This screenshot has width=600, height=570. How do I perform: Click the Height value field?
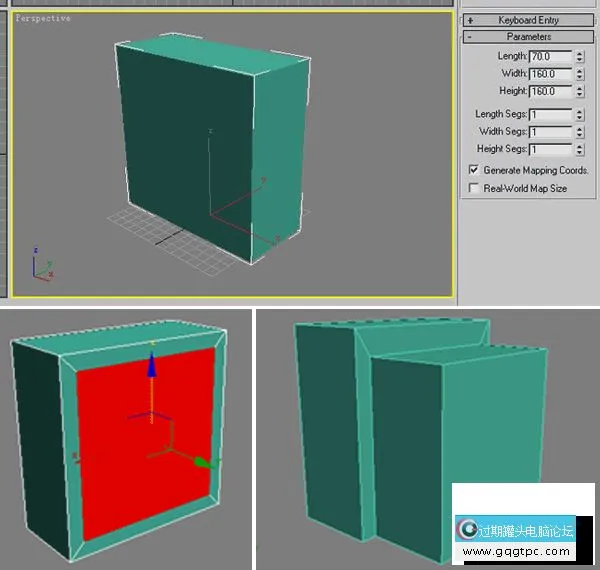[550, 91]
